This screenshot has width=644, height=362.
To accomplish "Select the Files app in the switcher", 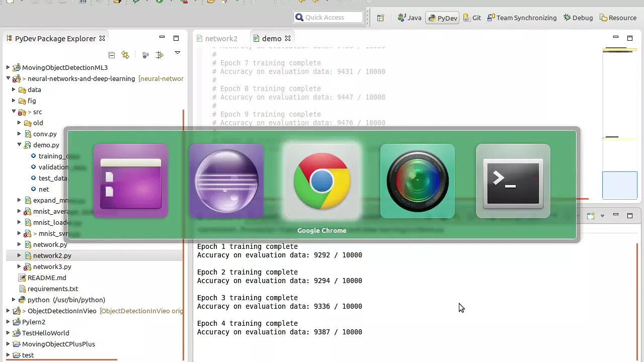I will (131, 182).
